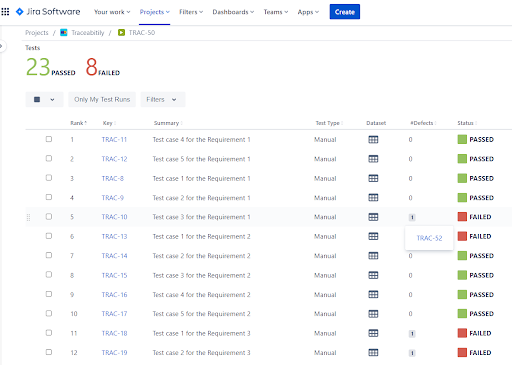Open dataset icon for TRAC-16
Viewport: 512px width, 365px height.
373,295
